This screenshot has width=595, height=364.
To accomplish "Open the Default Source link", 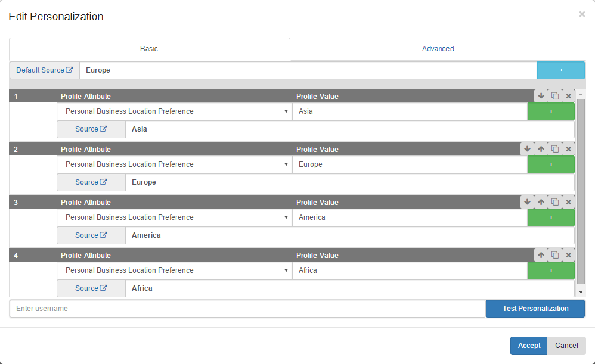I will (x=45, y=70).
